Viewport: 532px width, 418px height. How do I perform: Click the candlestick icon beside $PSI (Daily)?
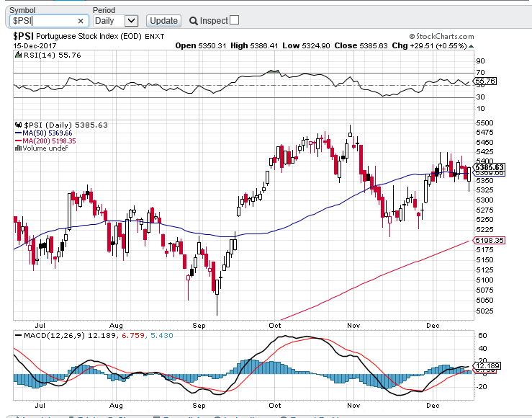(18, 125)
